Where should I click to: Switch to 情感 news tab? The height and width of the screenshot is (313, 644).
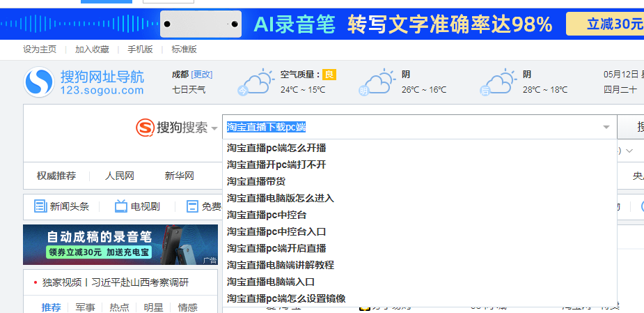click(188, 307)
